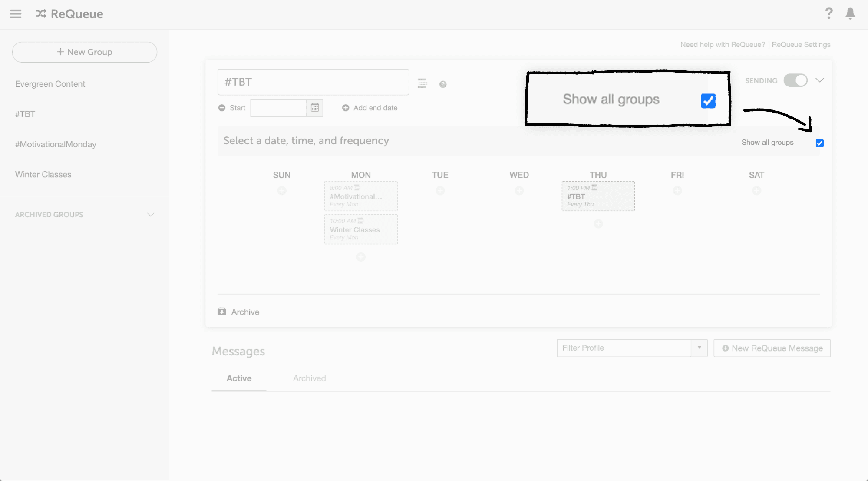Open the notifications bell
This screenshot has width=868, height=481.
tap(850, 13)
